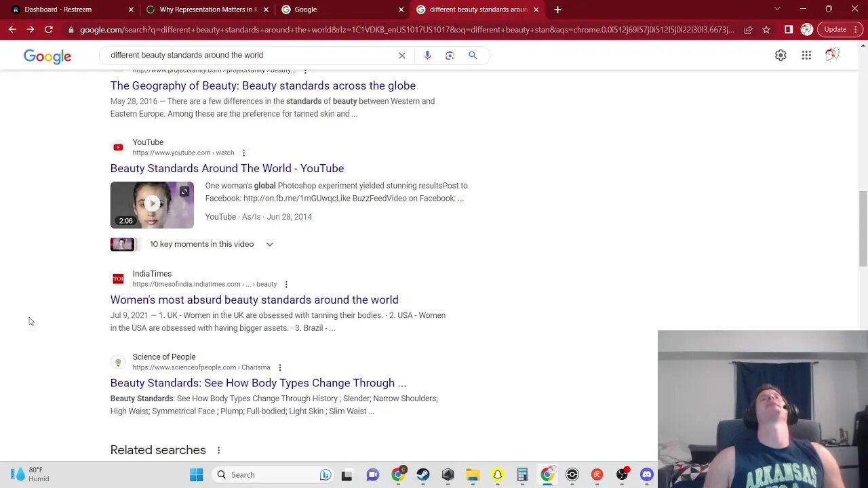Play the 2:06 YouTube video thumbnail
The height and width of the screenshot is (488, 868).
point(152,205)
